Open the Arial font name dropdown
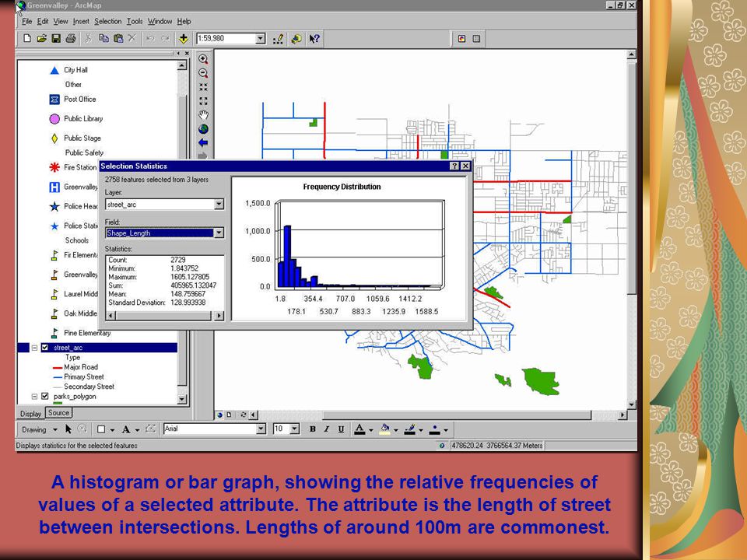Viewport: 747px width, 560px height. point(261,429)
